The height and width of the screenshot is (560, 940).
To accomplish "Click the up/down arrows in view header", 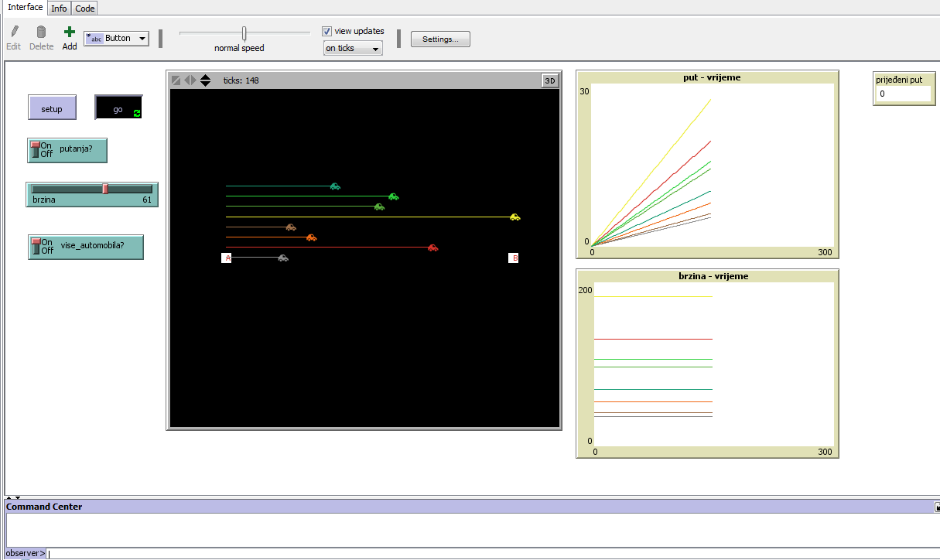I will tap(205, 80).
